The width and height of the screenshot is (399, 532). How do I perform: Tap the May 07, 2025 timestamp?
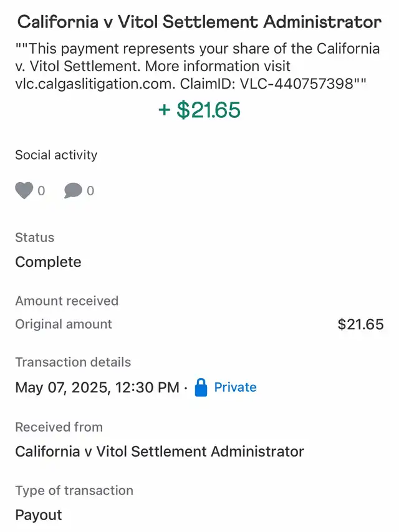[97, 387]
